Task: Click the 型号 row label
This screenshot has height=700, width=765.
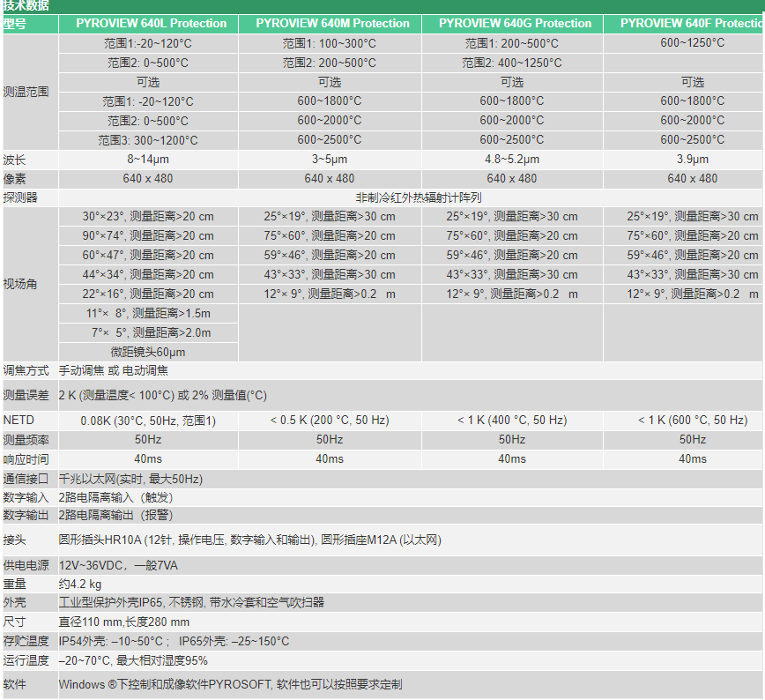Action: coord(15,24)
